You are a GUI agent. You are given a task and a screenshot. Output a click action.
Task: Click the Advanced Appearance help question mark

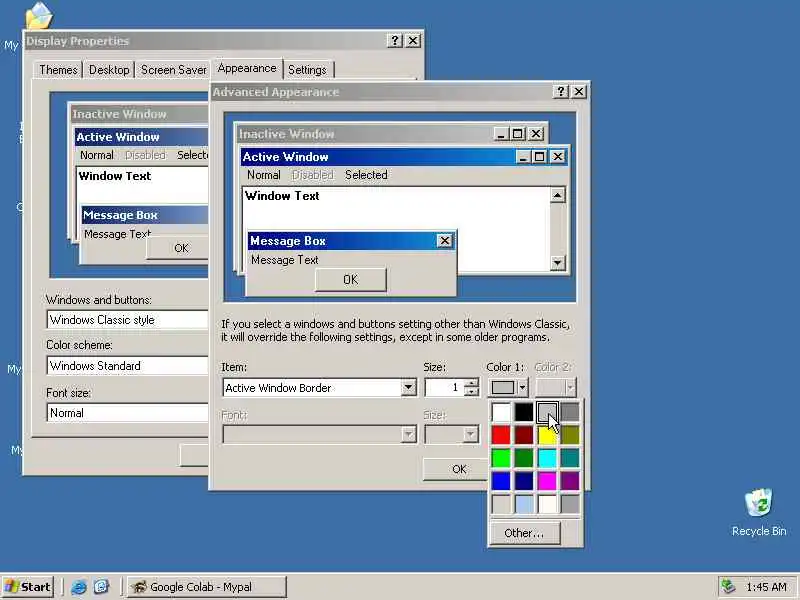click(x=561, y=91)
